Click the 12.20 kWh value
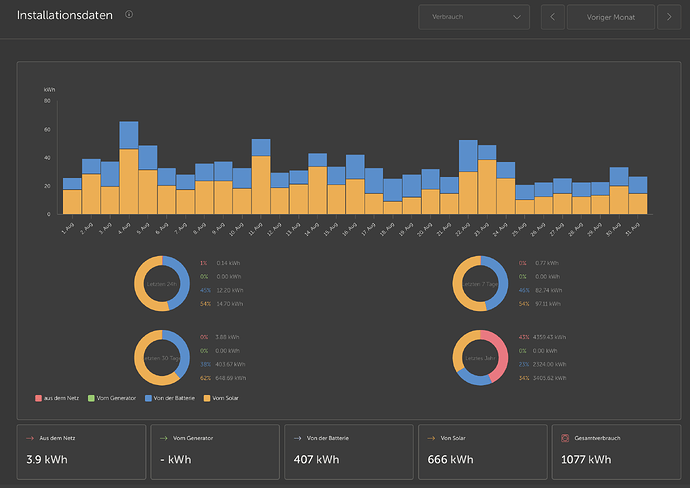 [x=230, y=290]
